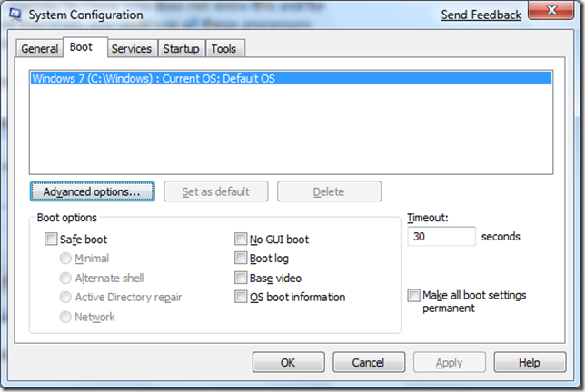Check Make all boot settings permanent
This screenshot has height=392, width=585.
click(x=414, y=296)
